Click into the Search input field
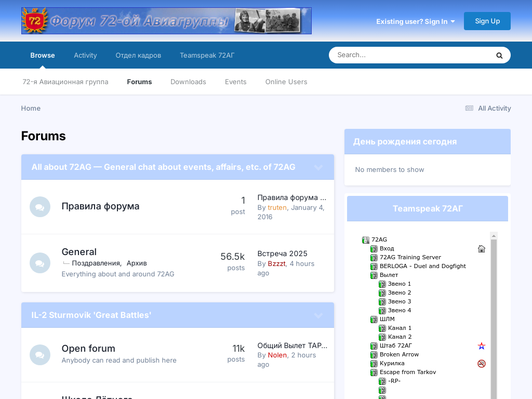 [410, 55]
